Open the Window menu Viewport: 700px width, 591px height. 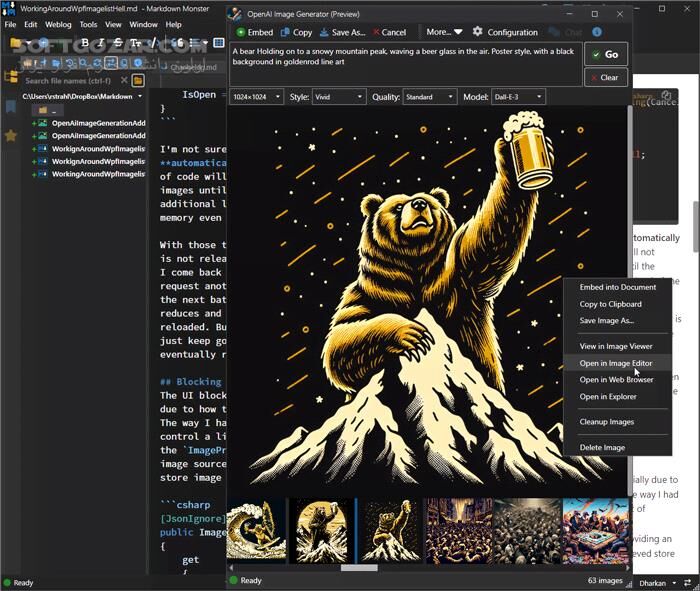point(143,25)
